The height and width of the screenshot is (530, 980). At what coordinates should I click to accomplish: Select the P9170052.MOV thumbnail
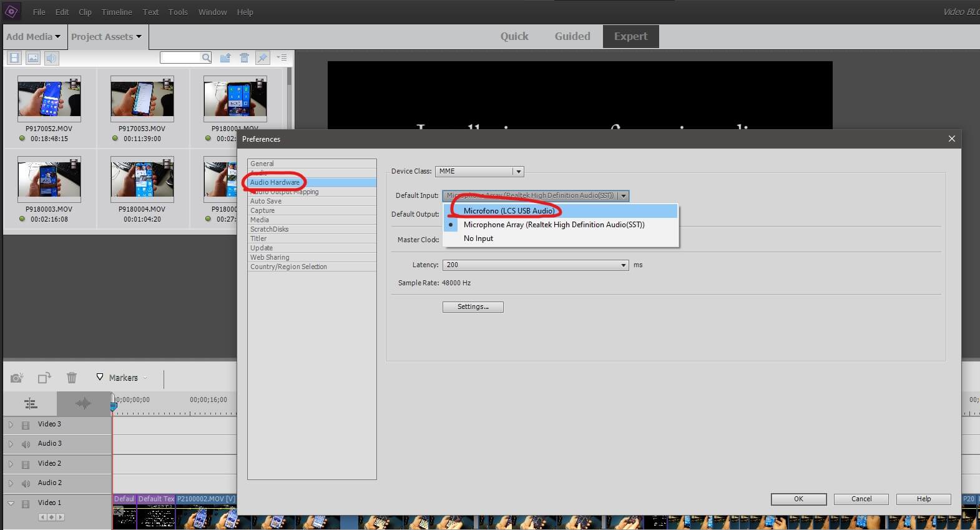click(x=49, y=99)
